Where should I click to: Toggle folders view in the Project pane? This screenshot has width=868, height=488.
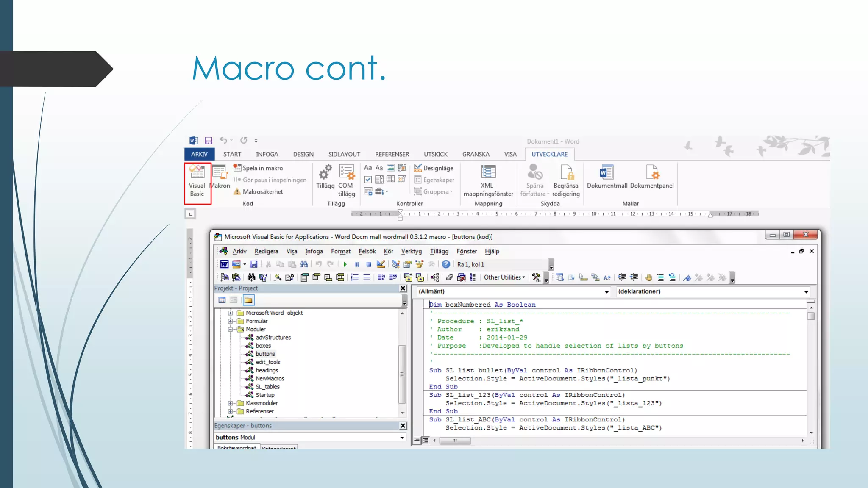(248, 300)
